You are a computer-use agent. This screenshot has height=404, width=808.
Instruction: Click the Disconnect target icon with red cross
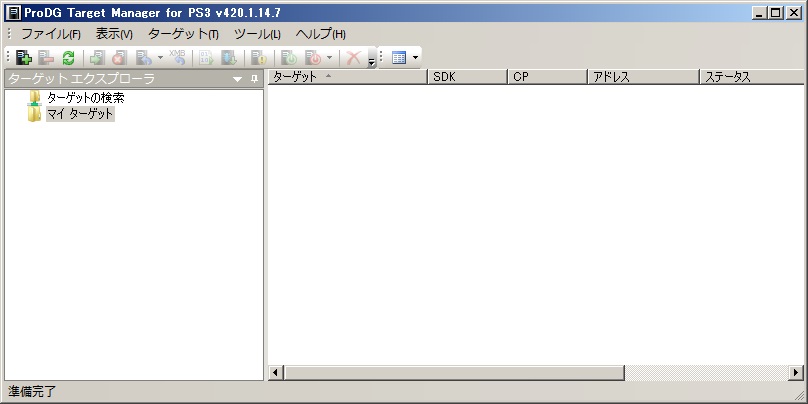(x=119, y=57)
